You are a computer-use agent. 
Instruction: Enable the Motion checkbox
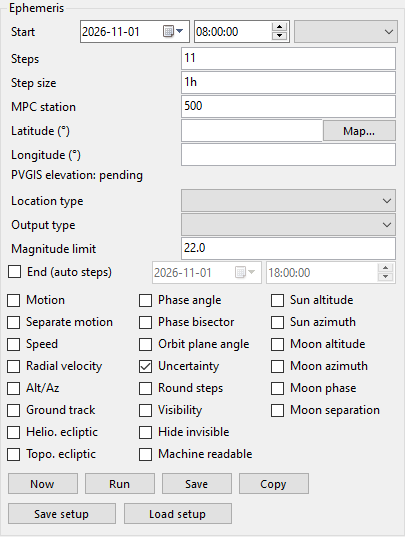pyautogui.click(x=14, y=300)
